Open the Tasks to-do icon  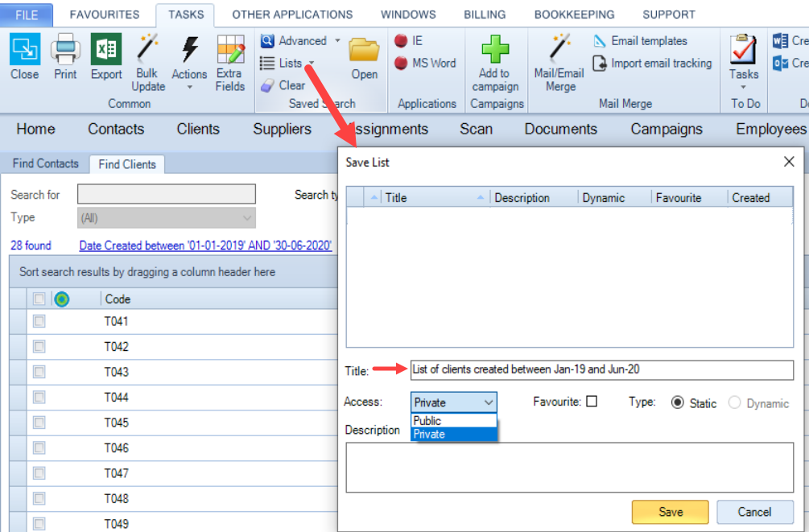(x=743, y=50)
